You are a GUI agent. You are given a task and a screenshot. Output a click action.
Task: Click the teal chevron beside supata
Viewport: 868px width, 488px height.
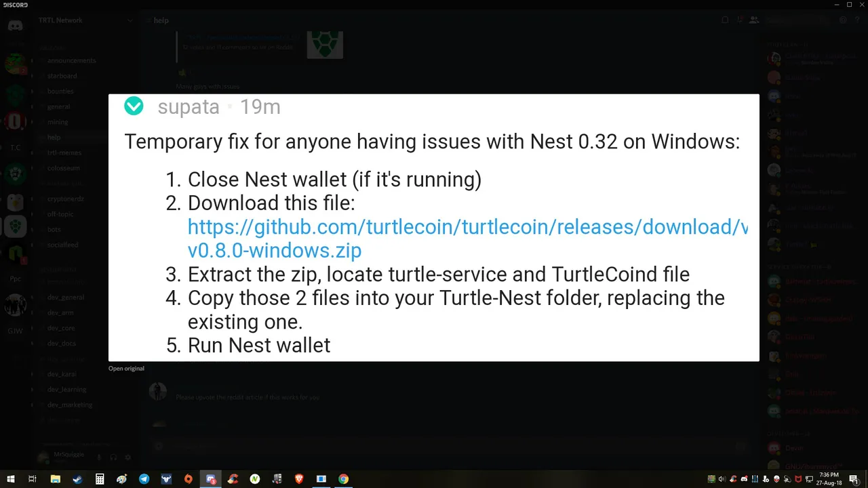tap(134, 106)
